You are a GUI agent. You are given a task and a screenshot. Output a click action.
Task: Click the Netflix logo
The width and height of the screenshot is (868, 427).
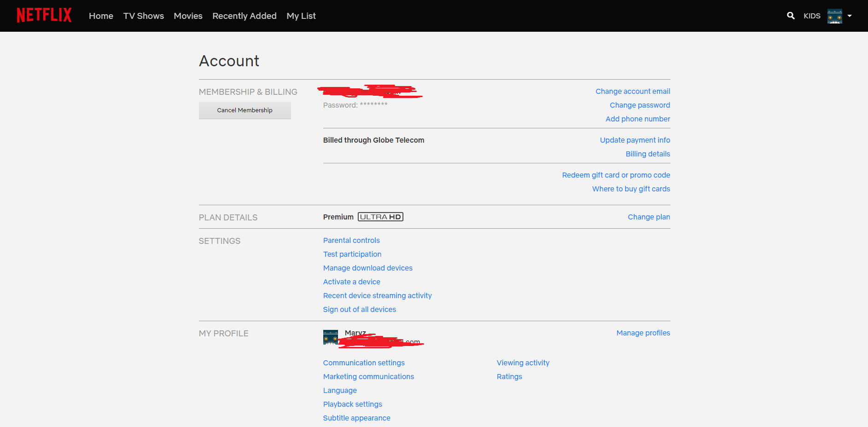coord(44,16)
